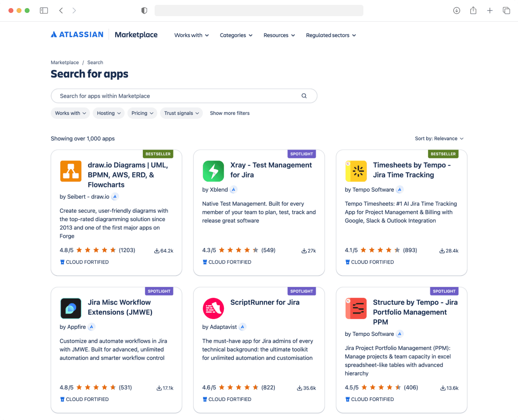Click the privacy shield icon
518x420 pixels.
tap(144, 11)
